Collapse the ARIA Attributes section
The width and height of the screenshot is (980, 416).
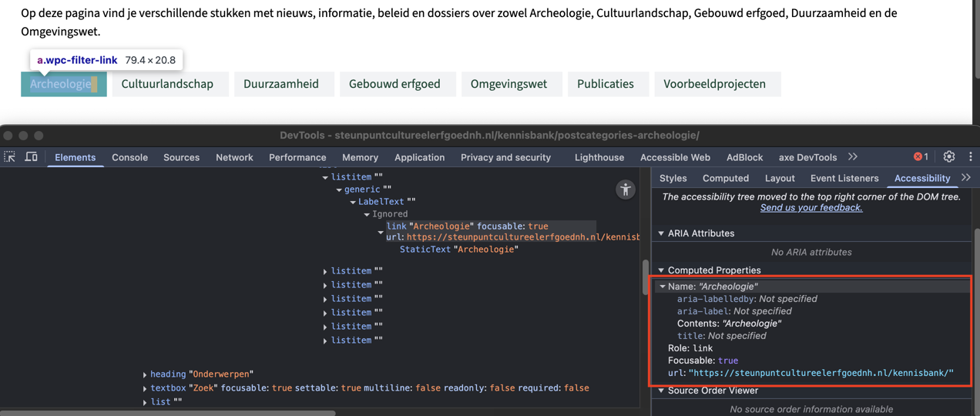(661, 233)
